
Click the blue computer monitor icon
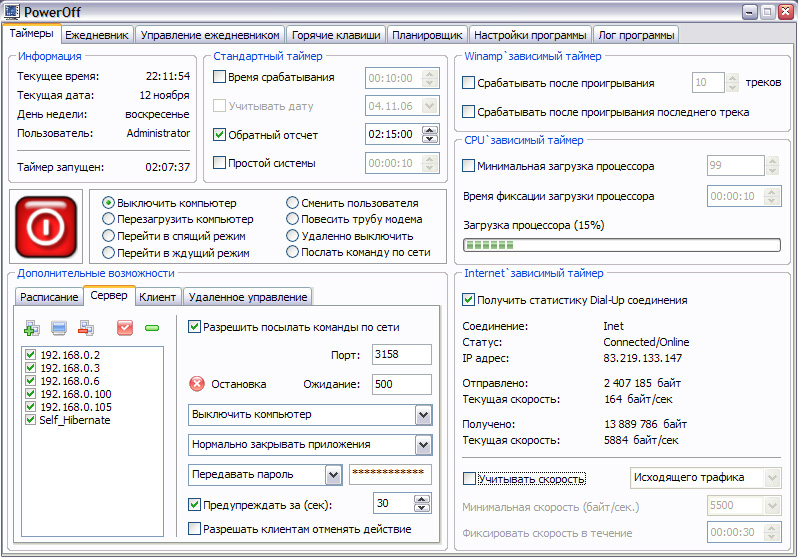pyautogui.click(x=58, y=327)
